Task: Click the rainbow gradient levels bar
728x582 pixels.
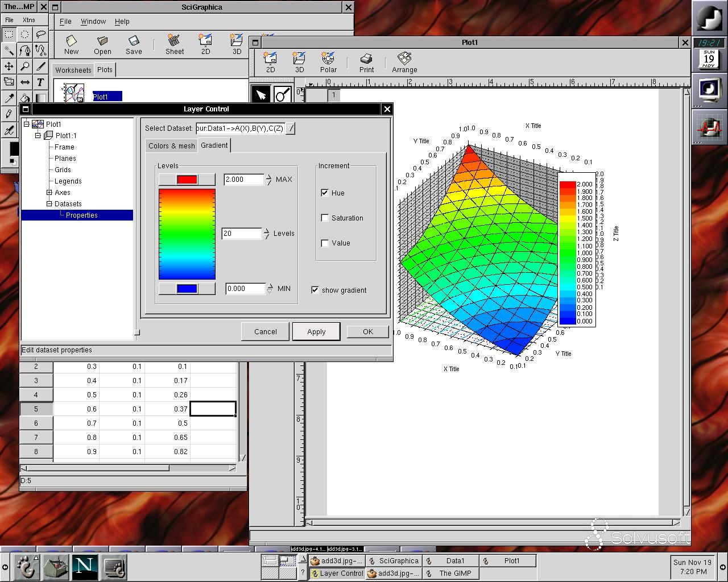Action: click(x=187, y=234)
